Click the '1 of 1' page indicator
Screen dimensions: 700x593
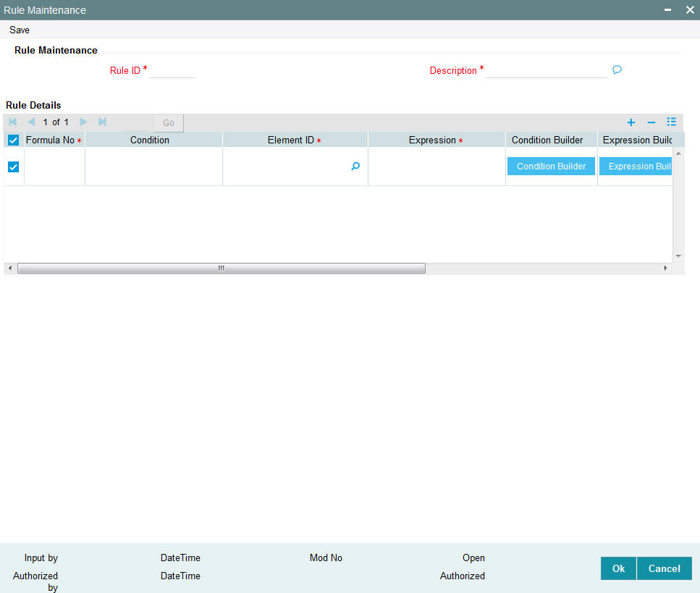[56, 122]
